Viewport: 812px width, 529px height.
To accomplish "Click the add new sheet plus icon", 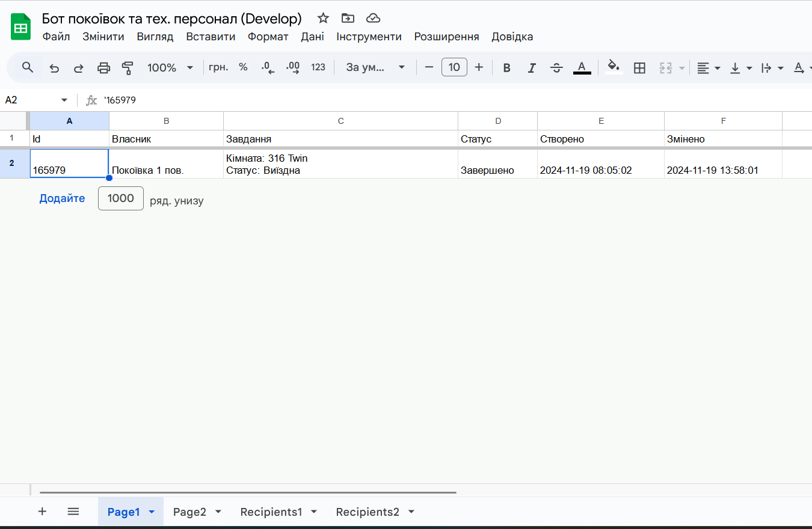I will 42,512.
